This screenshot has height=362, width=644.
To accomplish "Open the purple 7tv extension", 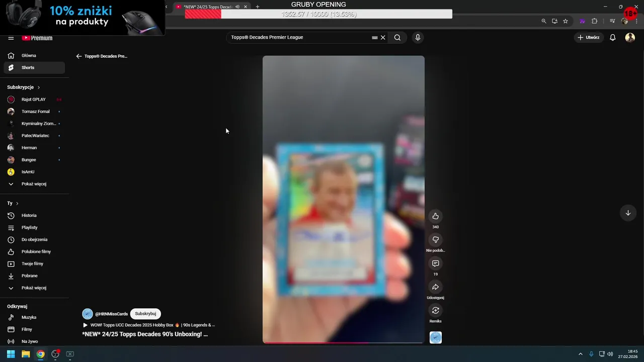I will (x=582, y=21).
